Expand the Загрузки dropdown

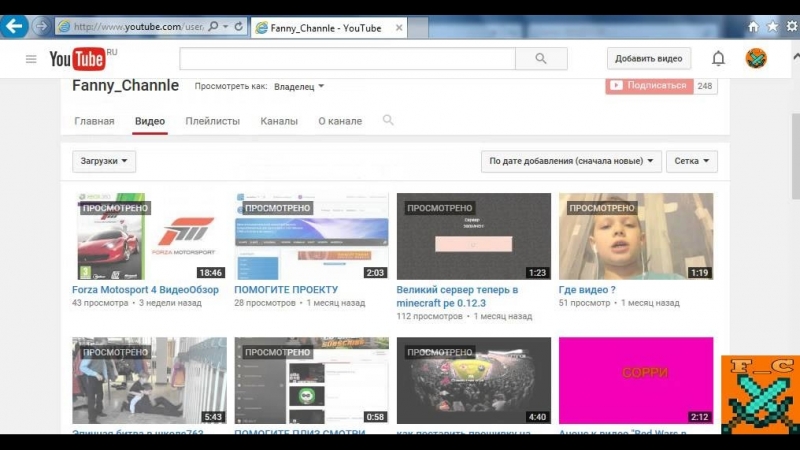tap(104, 161)
